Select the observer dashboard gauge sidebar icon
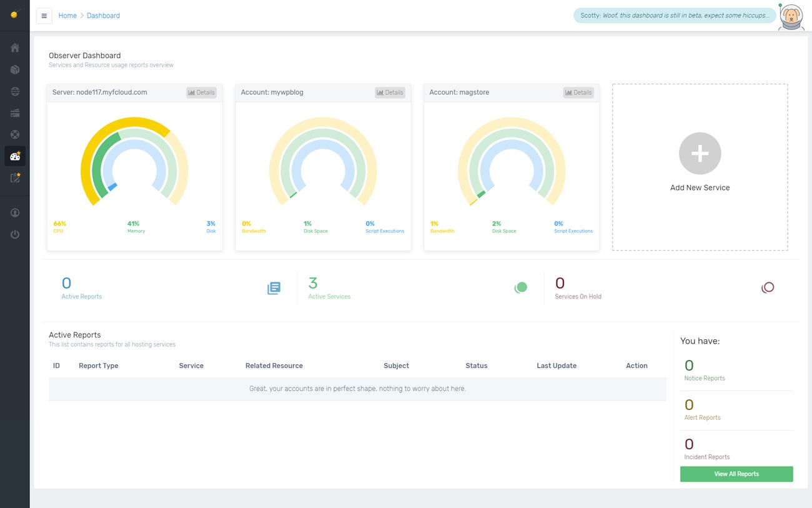 [x=15, y=156]
